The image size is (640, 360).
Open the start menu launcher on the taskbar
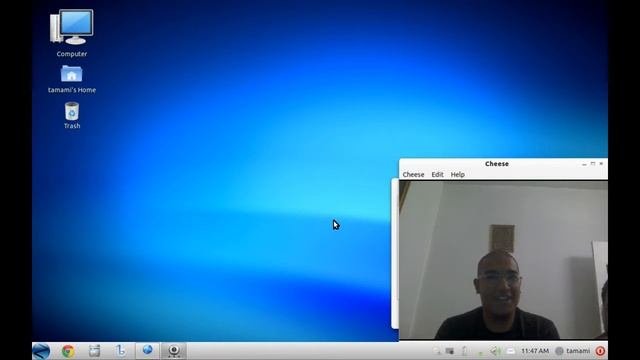[41, 351]
